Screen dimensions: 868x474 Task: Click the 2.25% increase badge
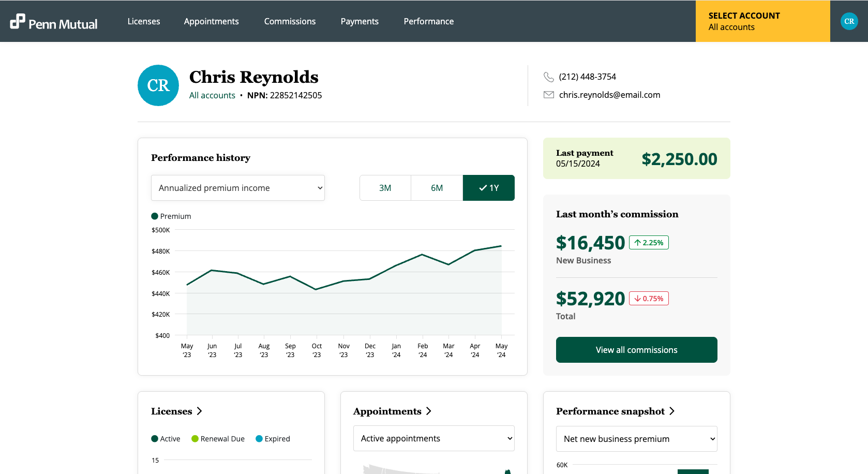(649, 243)
